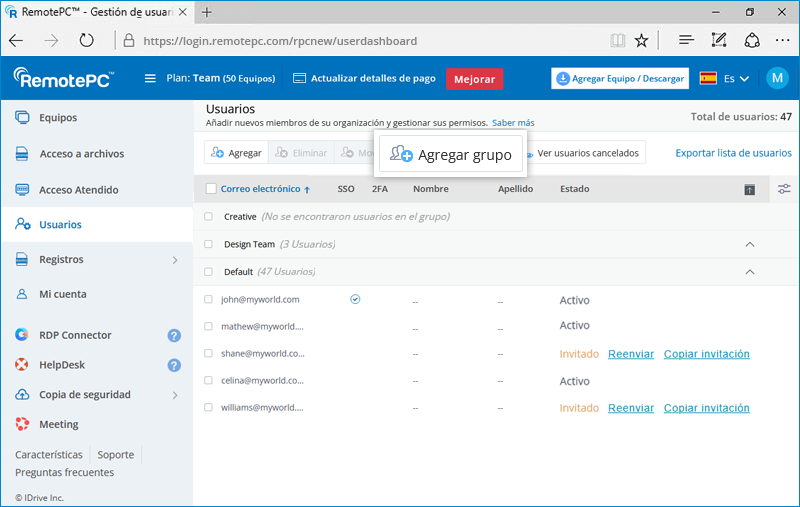Click the RDP Connector help question icon
This screenshot has height=507, width=800.
pos(174,336)
